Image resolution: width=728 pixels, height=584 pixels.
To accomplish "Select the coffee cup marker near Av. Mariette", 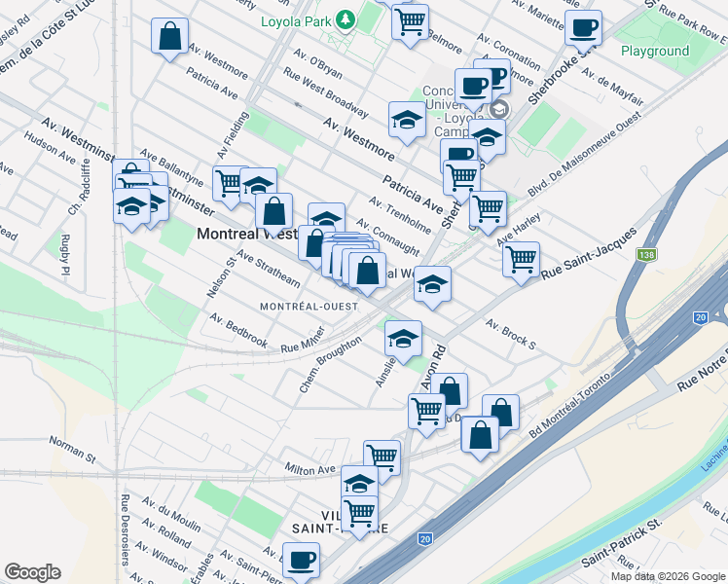I will click(x=584, y=29).
